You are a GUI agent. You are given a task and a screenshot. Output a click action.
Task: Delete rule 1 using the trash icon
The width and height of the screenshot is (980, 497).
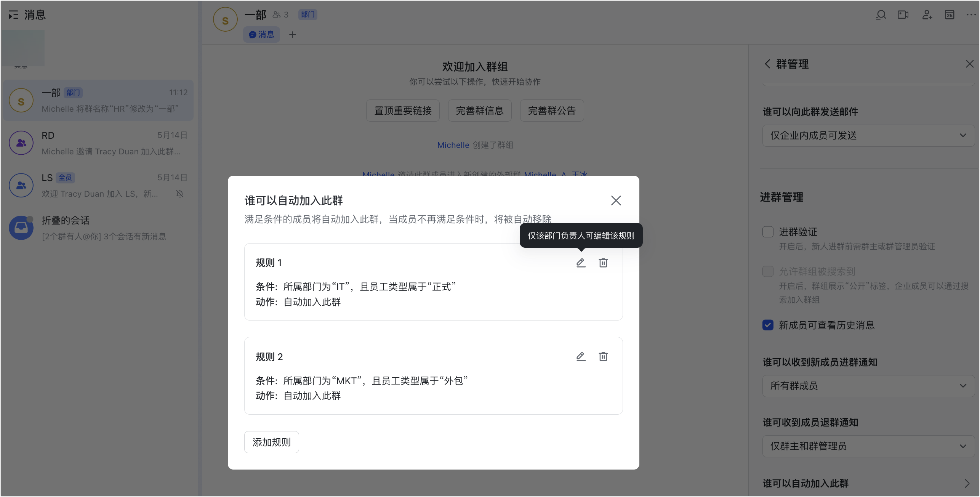(603, 263)
